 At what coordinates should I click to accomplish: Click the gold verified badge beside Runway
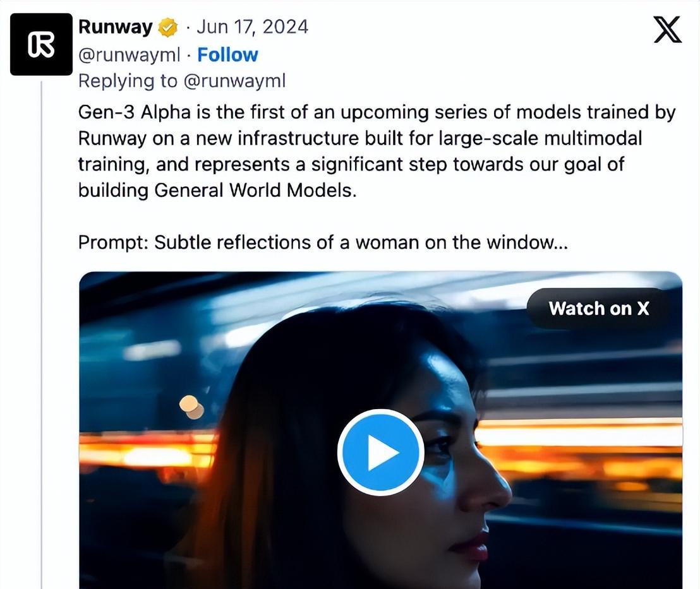(x=167, y=28)
